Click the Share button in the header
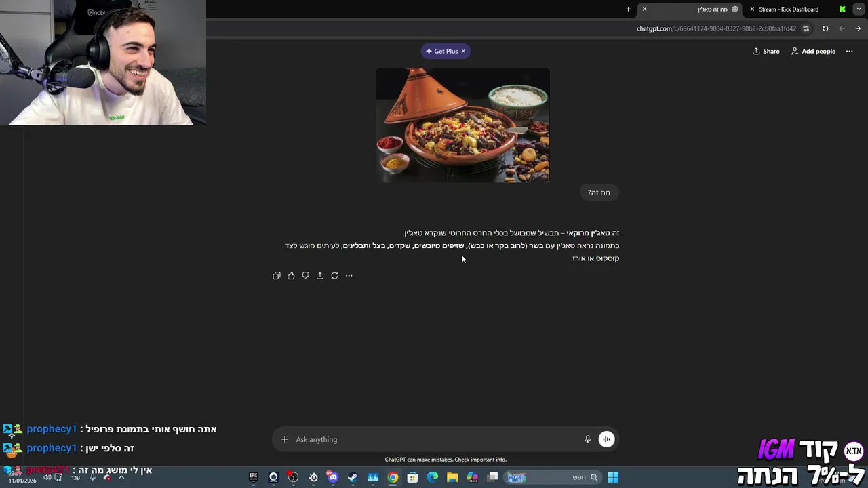Image resolution: width=868 pixels, height=488 pixels. coord(766,51)
